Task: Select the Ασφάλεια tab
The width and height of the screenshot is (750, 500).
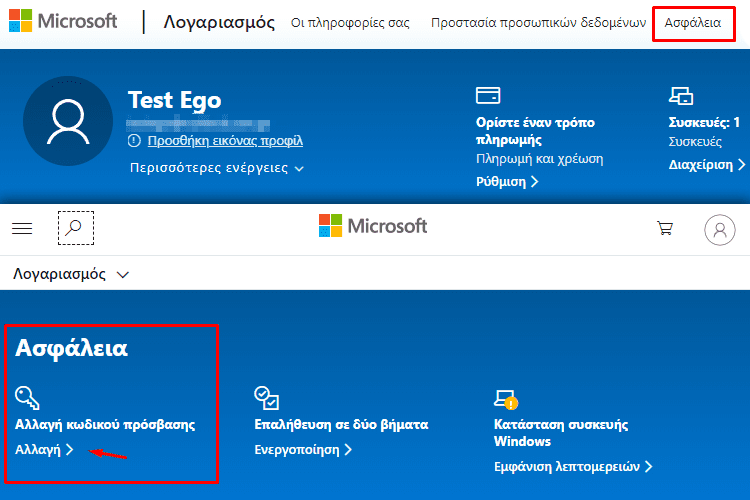Action: click(693, 22)
